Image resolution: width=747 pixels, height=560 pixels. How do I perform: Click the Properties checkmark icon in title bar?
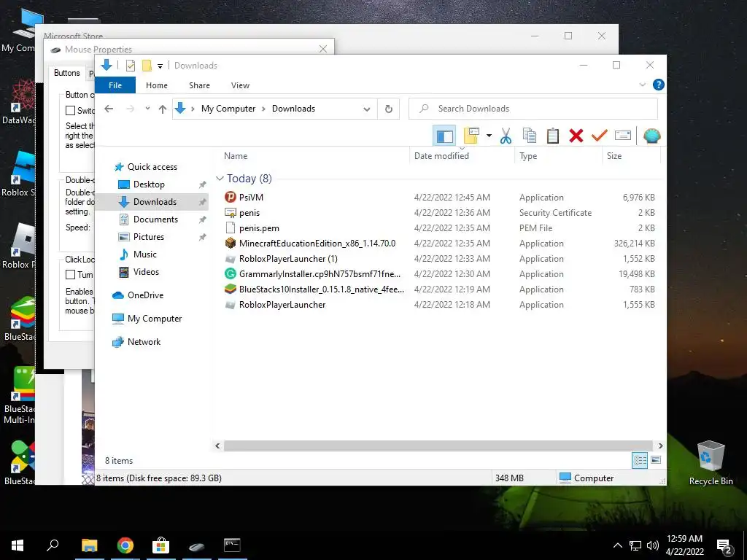coord(130,66)
